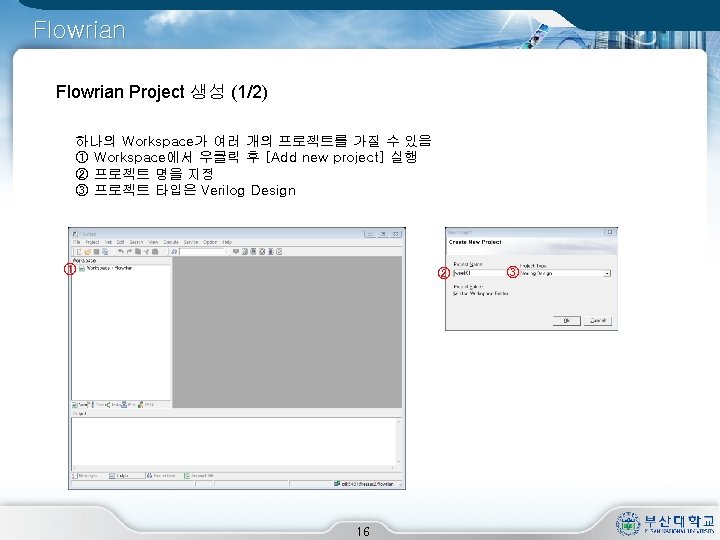Select the last tab below Workspace panel
720x540 pixels.
pyautogui.click(x=146, y=405)
